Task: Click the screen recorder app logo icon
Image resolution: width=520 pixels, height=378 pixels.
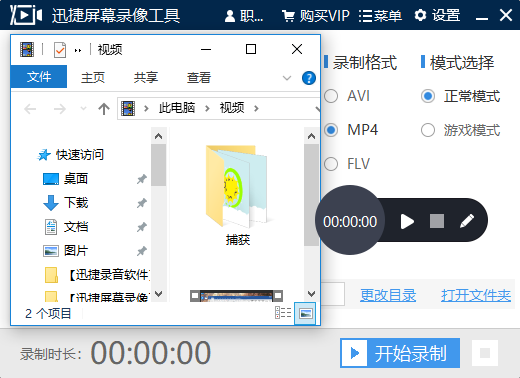Action: pos(26,15)
